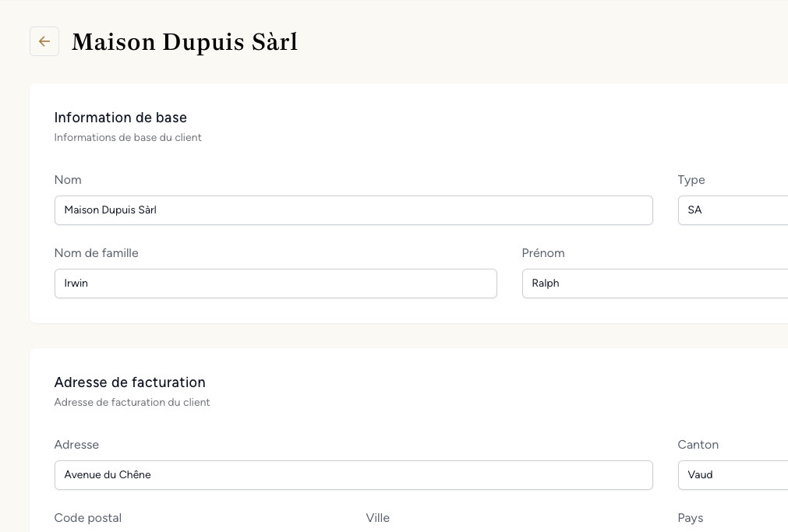
Task: Click the Type field label
Action: (x=691, y=179)
